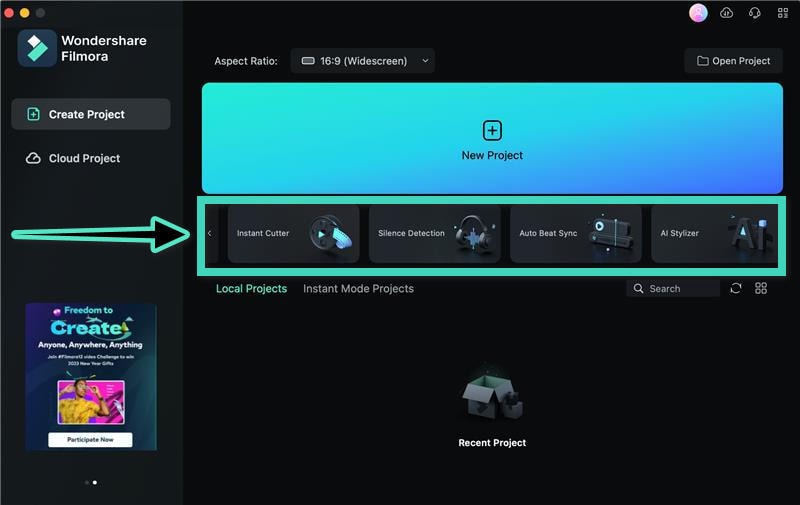Image resolution: width=800 pixels, height=505 pixels.
Task: Launch the AI Stylizer tool
Action: [x=715, y=234]
